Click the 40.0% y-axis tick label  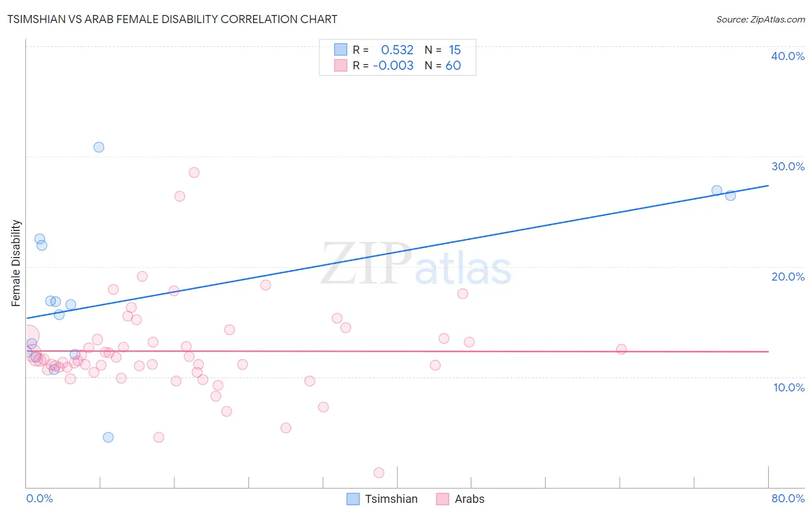[x=788, y=56]
